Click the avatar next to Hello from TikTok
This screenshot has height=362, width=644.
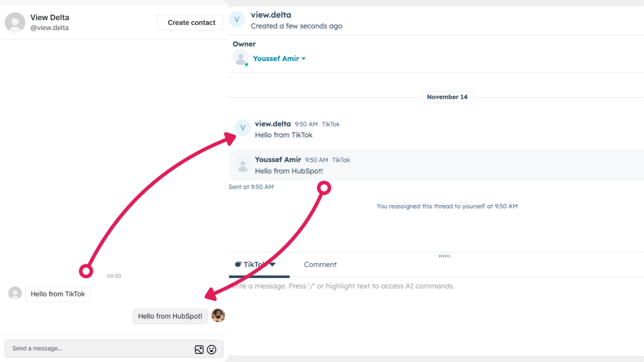(x=15, y=294)
